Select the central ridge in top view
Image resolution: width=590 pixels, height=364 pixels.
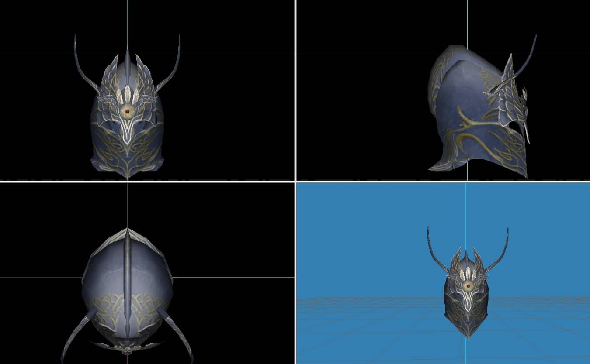tap(127, 284)
